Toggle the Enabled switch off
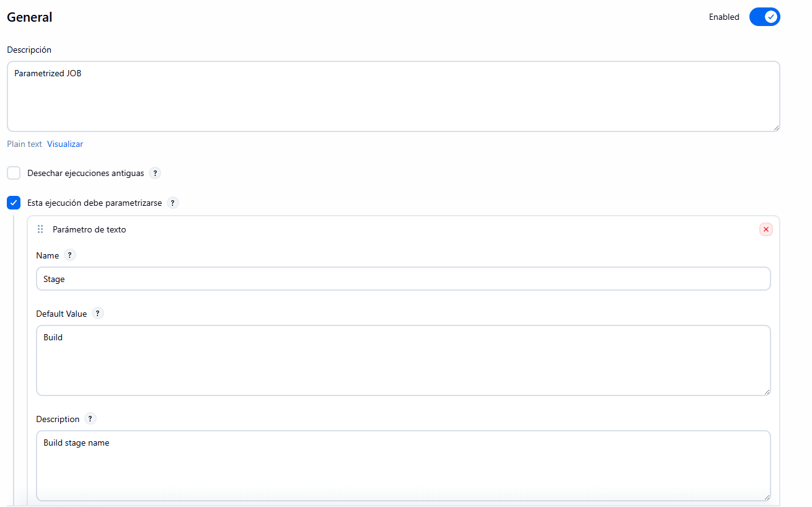Viewport: 812px width, 507px height. [x=764, y=17]
